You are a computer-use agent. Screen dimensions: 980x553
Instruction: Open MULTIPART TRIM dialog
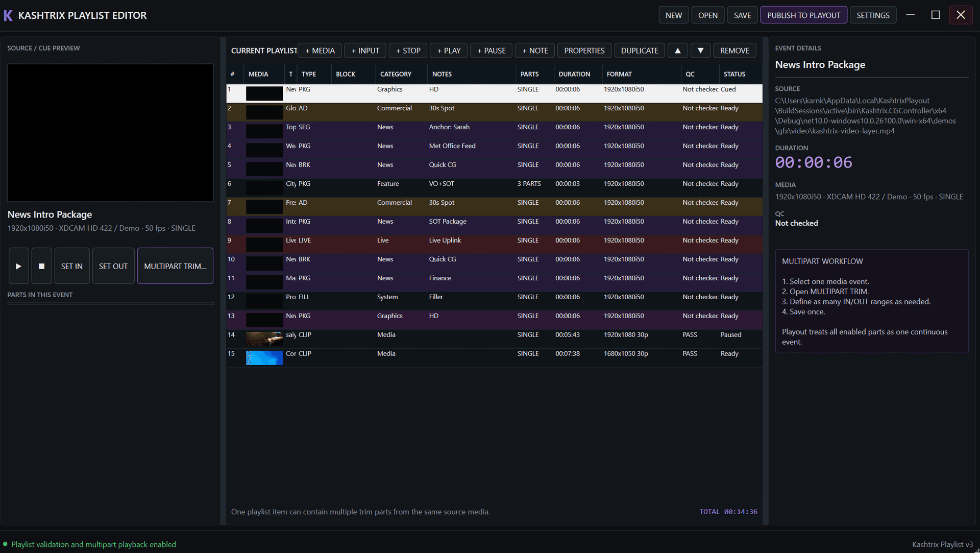175,266
